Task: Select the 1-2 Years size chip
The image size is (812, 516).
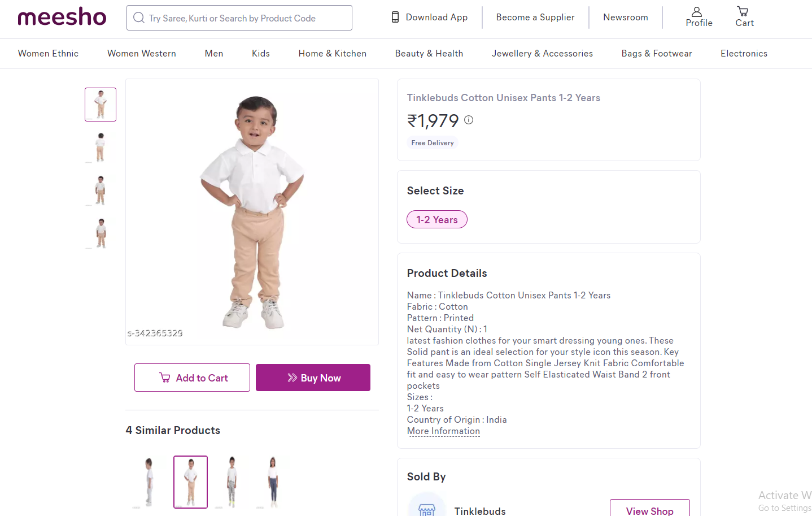Action: (437, 220)
